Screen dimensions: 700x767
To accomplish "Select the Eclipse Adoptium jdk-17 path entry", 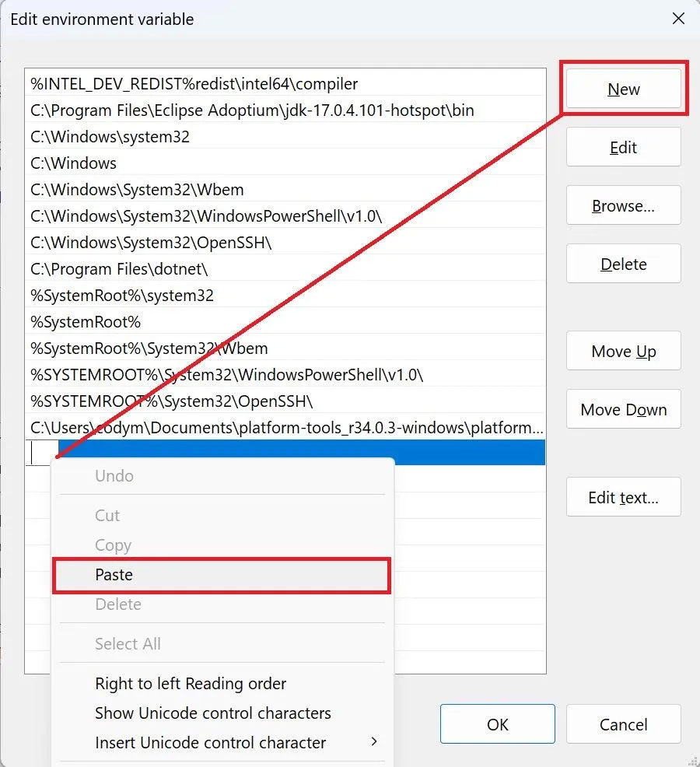I will point(252,110).
